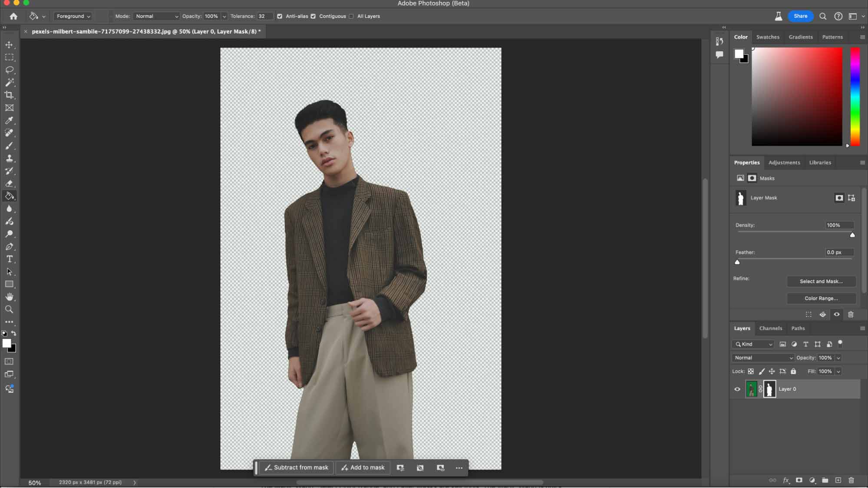
Task: Select the Eyedropper tool
Action: (9, 120)
